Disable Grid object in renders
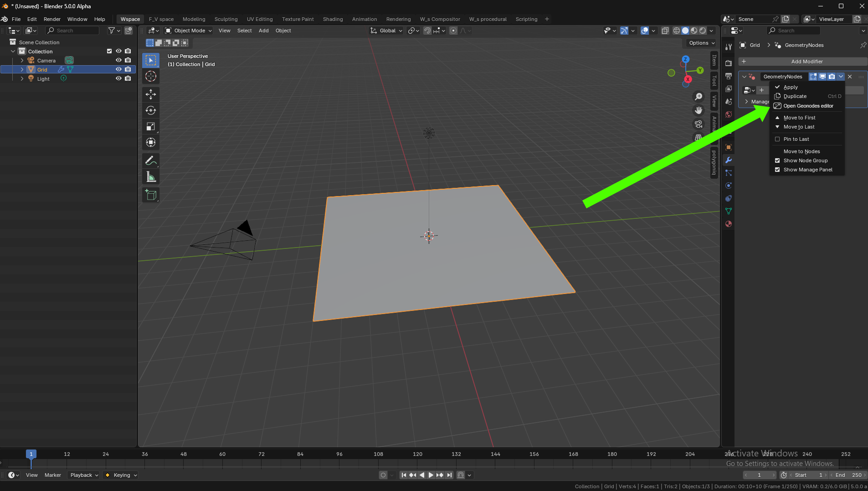This screenshot has height=491, width=868. coord(128,69)
